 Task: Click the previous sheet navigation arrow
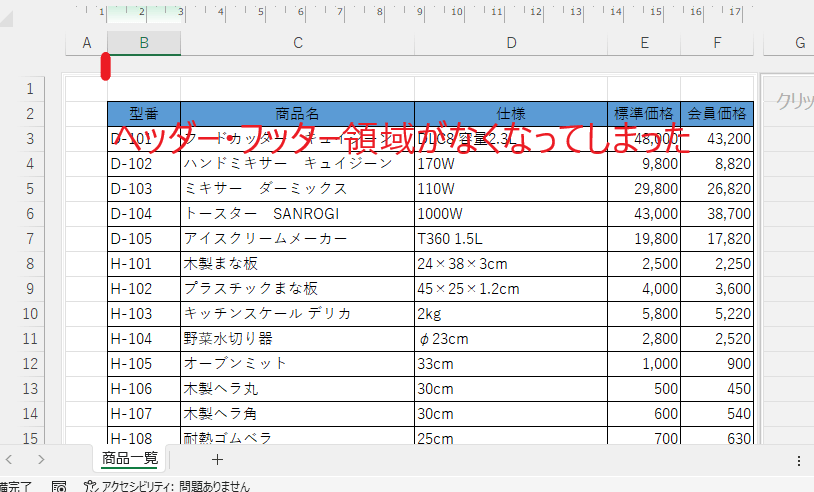point(9,459)
